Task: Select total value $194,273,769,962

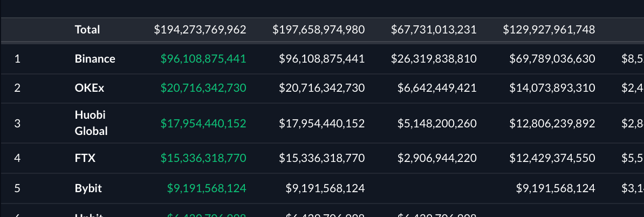Action: 200,30
